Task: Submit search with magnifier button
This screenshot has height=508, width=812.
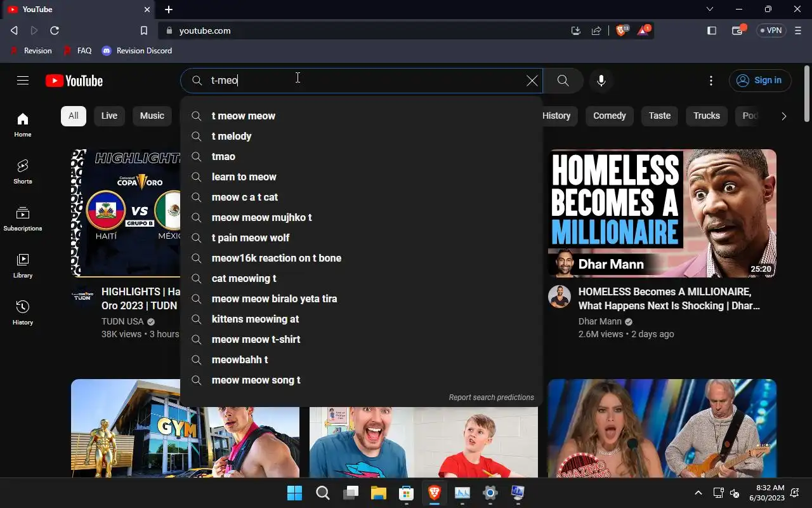Action: click(563, 81)
